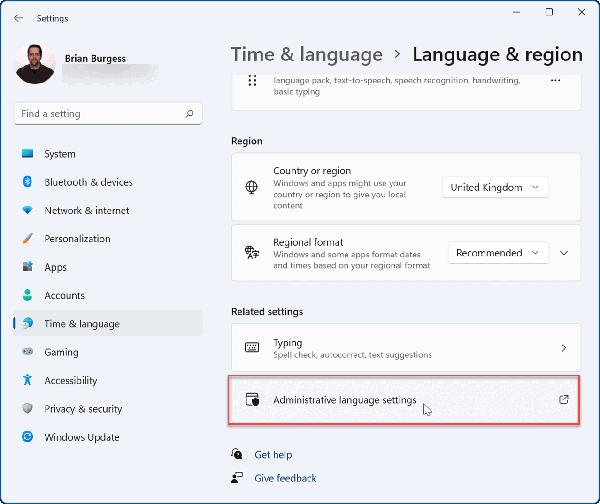Close the Settings window
Screen dimensions: 600x504
coord(582,12)
